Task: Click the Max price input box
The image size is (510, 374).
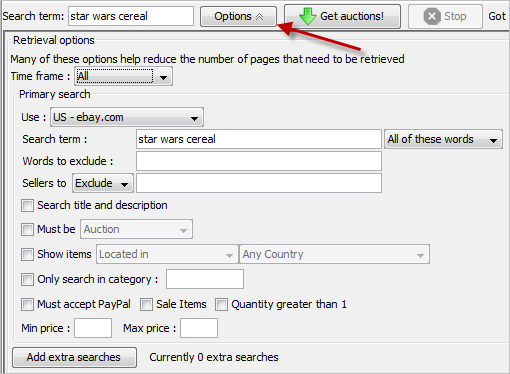Action: 199,328
